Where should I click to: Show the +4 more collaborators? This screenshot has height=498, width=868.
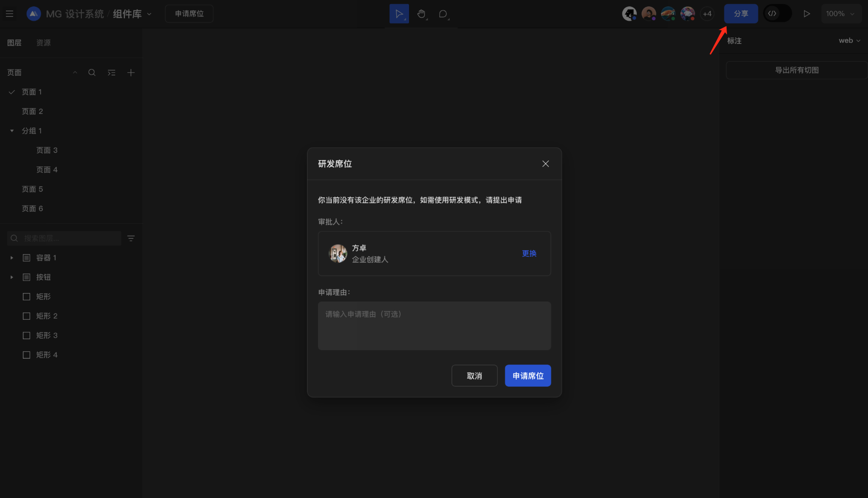pos(707,14)
